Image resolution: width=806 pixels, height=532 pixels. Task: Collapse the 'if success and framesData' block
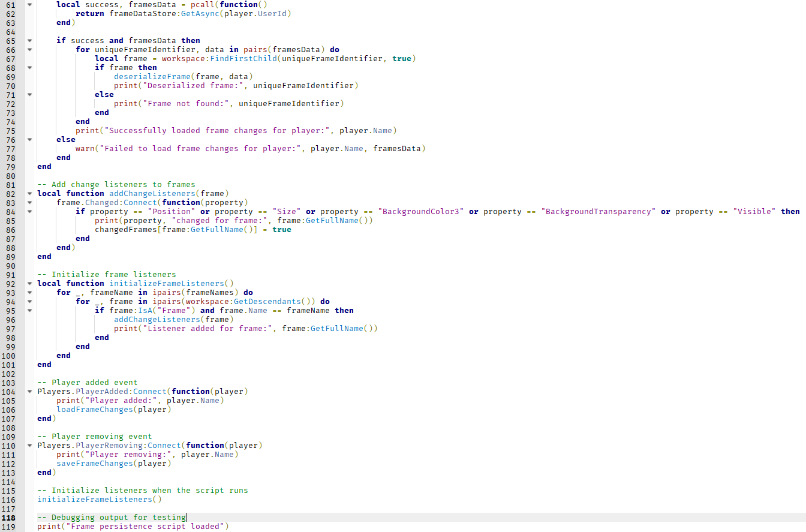(29, 41)
